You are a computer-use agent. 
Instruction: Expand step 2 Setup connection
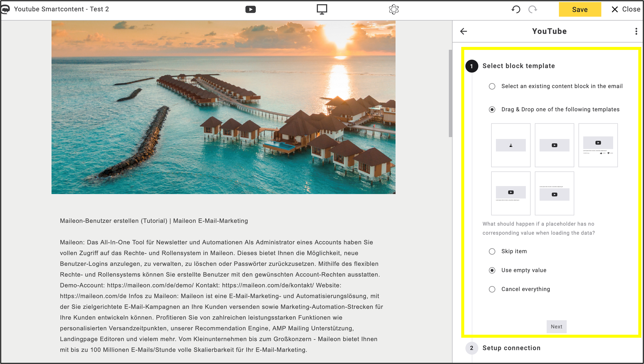(511, 348)
